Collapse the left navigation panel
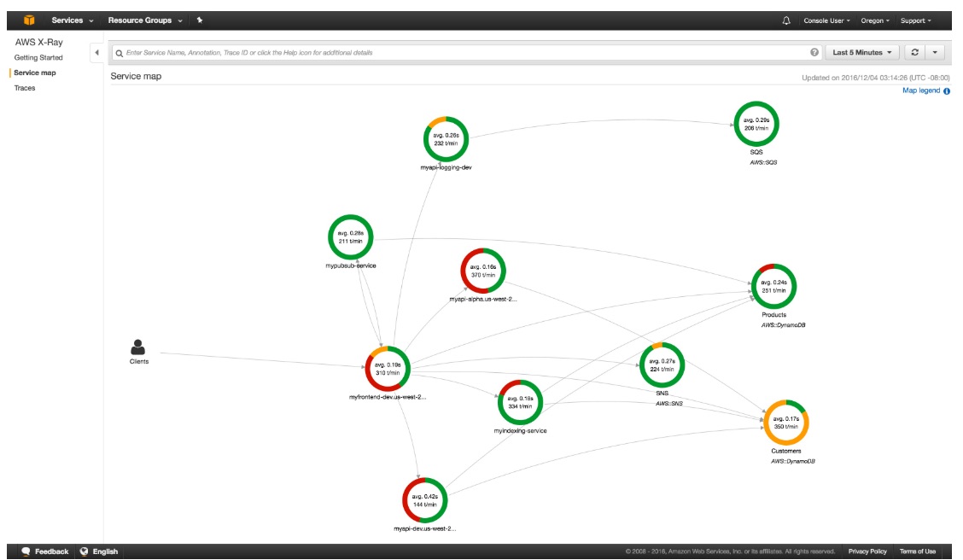 point(96,53)
